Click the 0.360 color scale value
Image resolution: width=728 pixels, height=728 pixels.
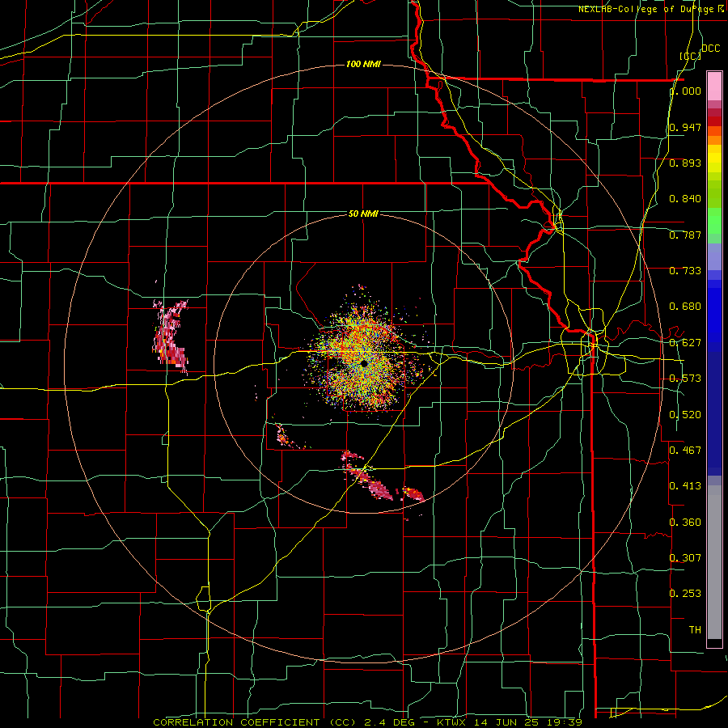click(685, 523)
